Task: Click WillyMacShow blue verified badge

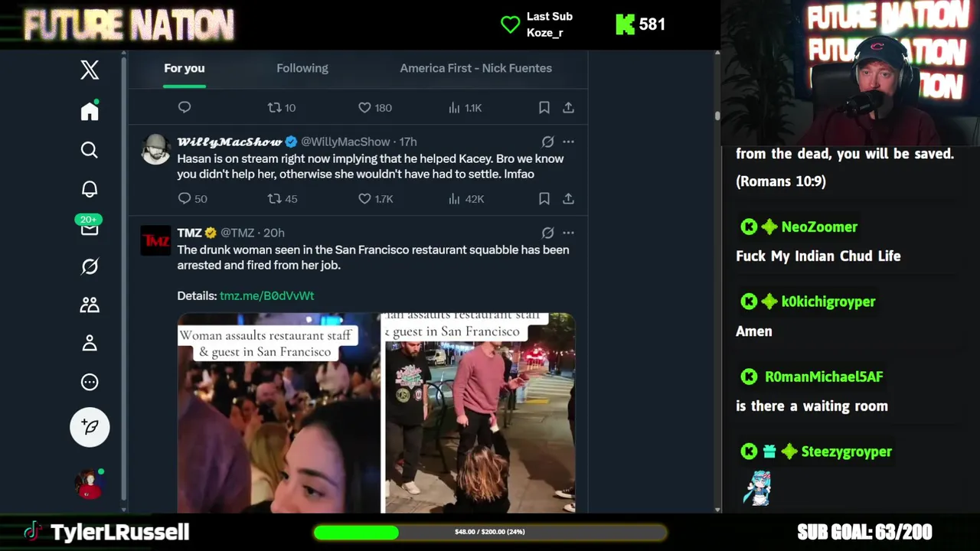Action: (x=291, y=142)
